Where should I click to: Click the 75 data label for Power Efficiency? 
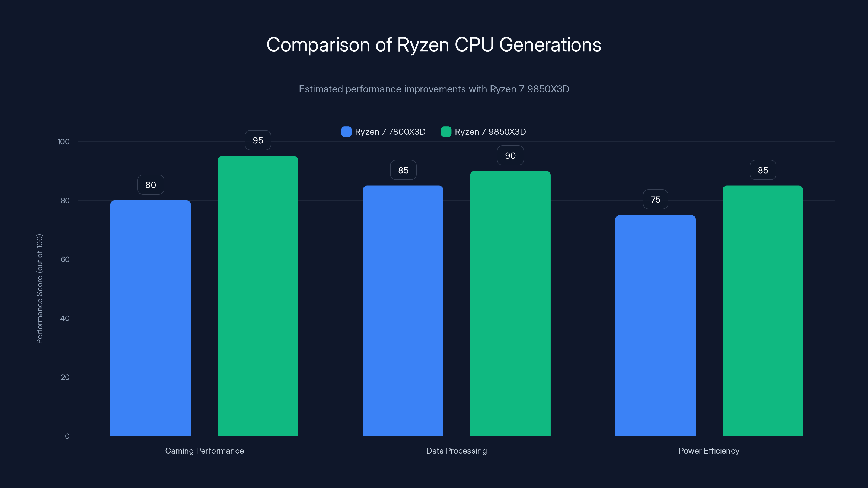[655, 199]
